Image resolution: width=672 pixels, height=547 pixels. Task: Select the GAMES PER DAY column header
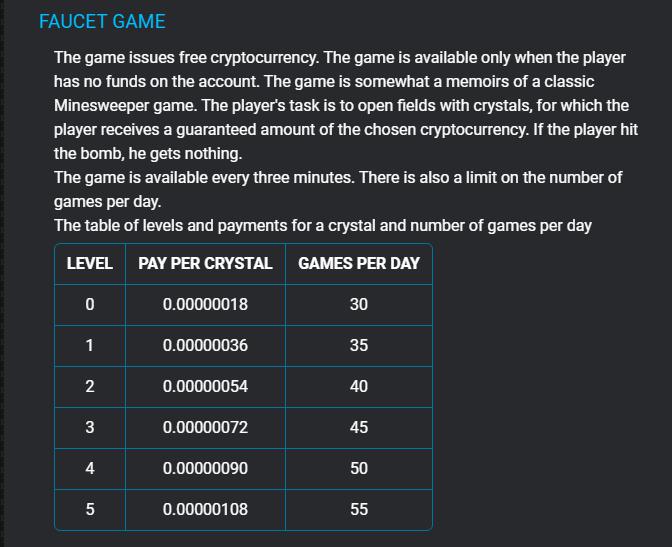click(x=359, y=264)
